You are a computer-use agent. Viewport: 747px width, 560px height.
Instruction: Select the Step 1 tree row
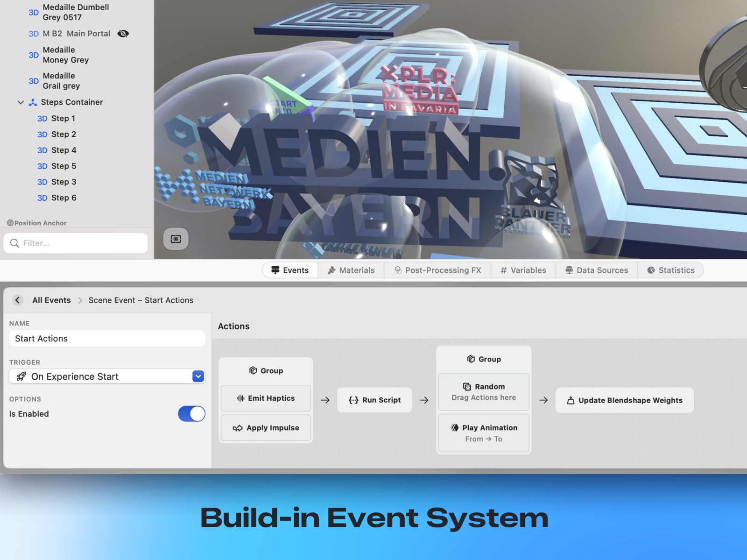[77, 119]
